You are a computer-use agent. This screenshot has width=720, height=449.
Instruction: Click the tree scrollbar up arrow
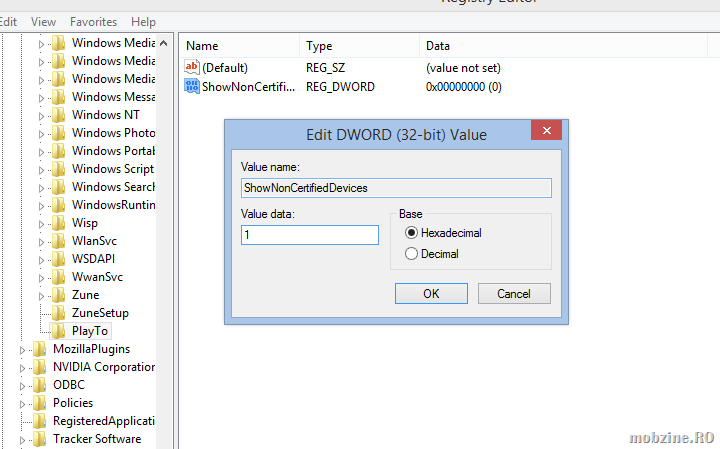(163, 44)
